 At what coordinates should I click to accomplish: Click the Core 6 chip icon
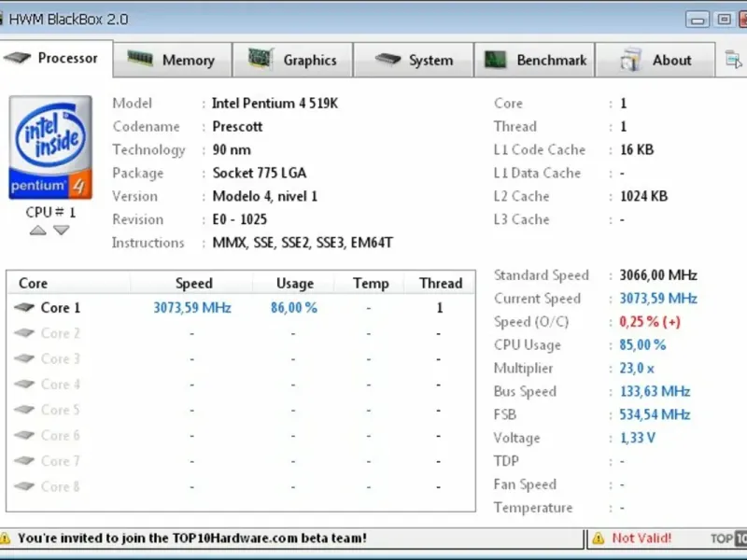(24, 435)
